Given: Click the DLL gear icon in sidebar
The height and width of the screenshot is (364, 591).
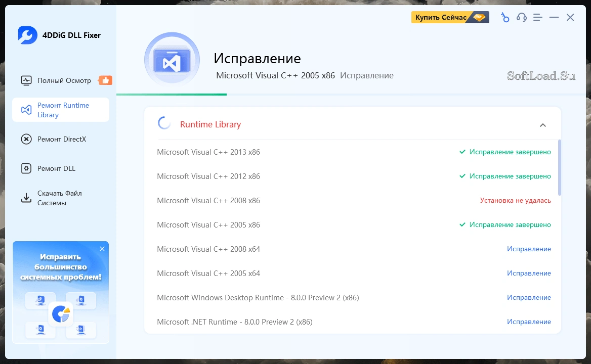Looking at the screenshot, I should tap(26, 168).
